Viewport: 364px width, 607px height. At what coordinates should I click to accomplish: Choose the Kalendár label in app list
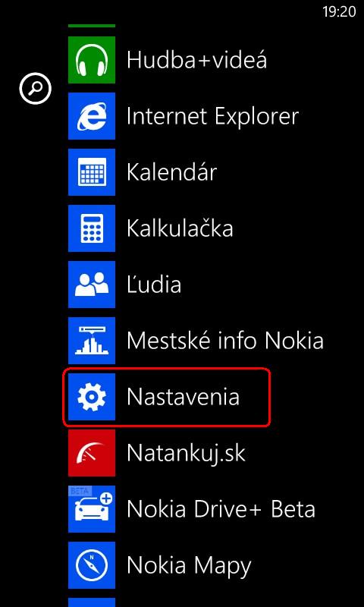[171, 171]
